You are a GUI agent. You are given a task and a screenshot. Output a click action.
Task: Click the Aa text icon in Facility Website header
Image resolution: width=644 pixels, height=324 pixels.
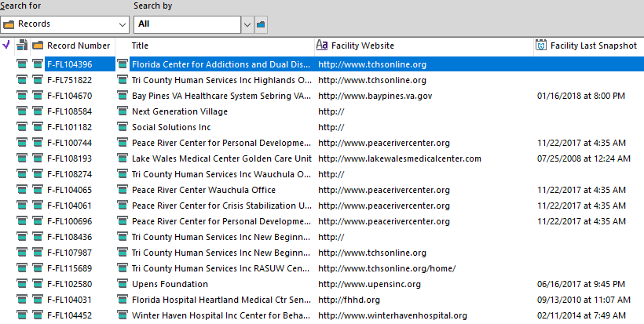(x=322, y=46)
